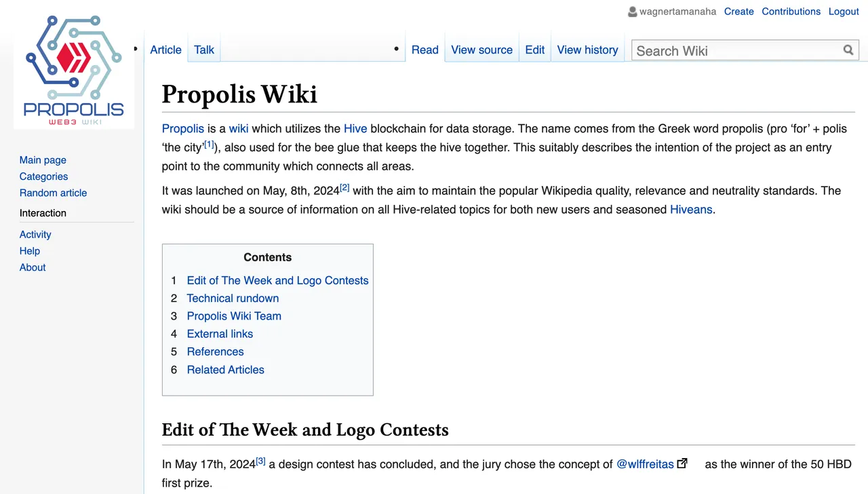Open the View history tab
The height and width of the screenshot is (494, 868).
point(588,50)
